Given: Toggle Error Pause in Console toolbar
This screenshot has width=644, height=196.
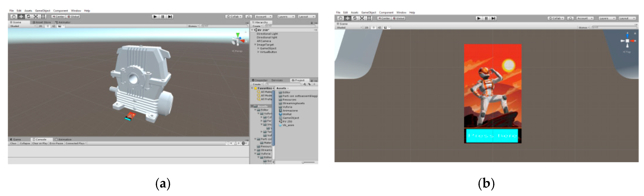Looking at the screenshot, I should click(x=56, y=143).
